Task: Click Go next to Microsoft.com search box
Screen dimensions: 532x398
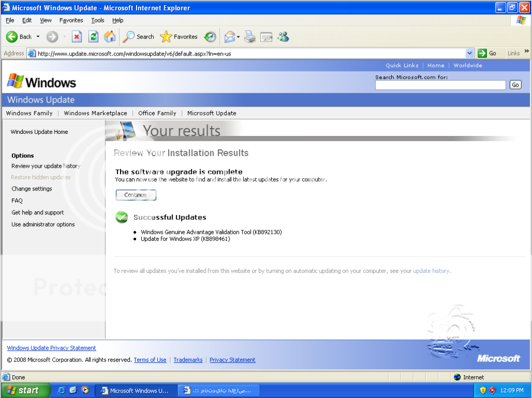Action: click(515, 85)
